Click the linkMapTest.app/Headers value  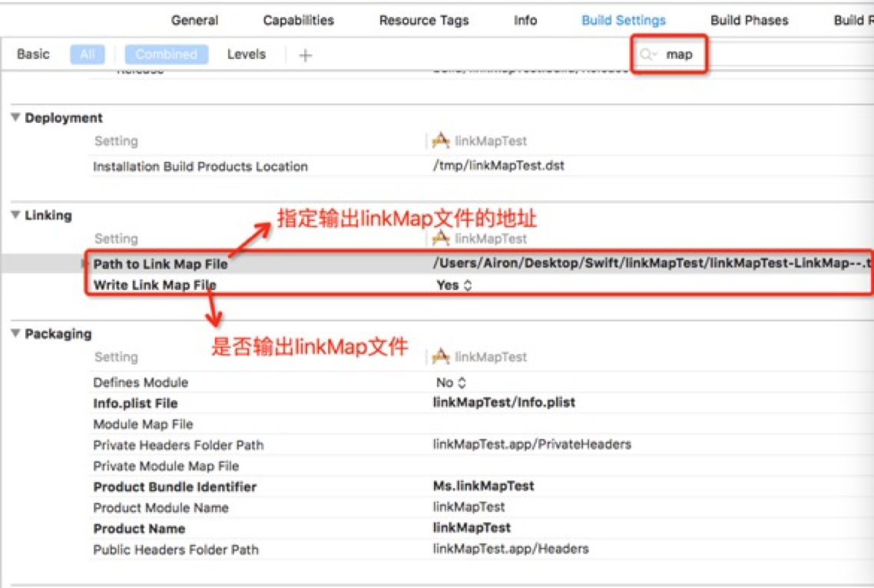(511, 548)
